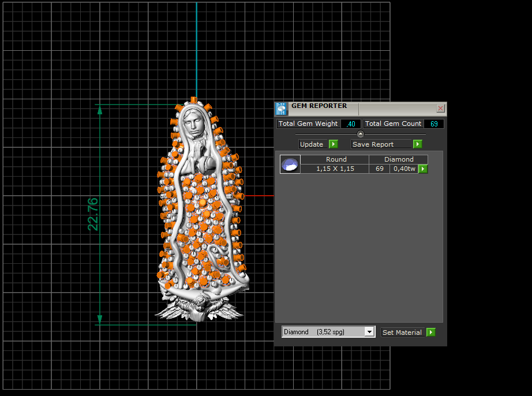Click the green arrow on the Diamond row

(423, 169)
